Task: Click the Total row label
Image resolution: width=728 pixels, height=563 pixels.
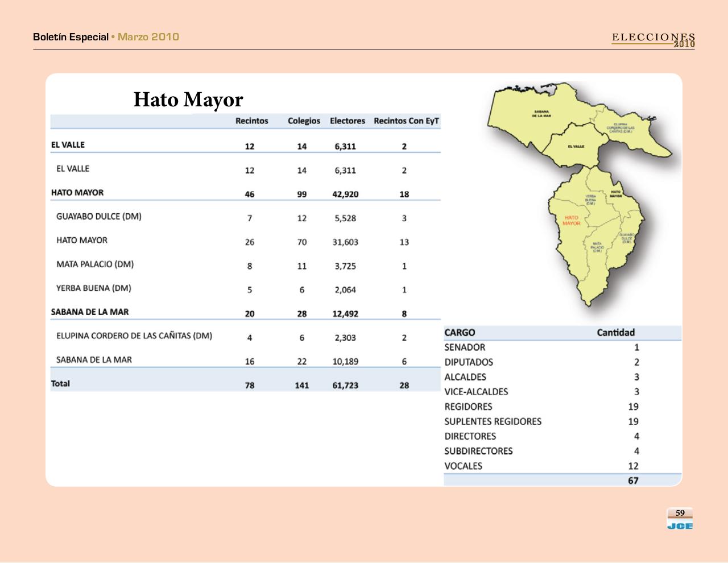Action: point(60,384)
